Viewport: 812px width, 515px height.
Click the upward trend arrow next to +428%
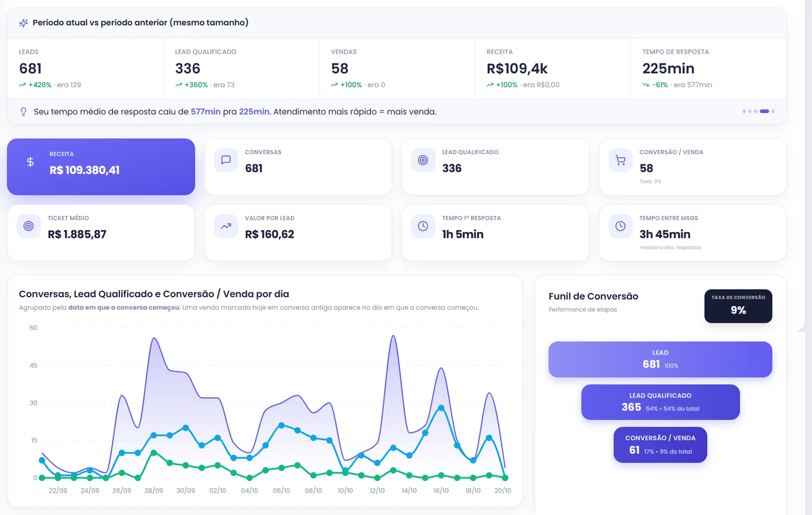[x=22, y=85]
